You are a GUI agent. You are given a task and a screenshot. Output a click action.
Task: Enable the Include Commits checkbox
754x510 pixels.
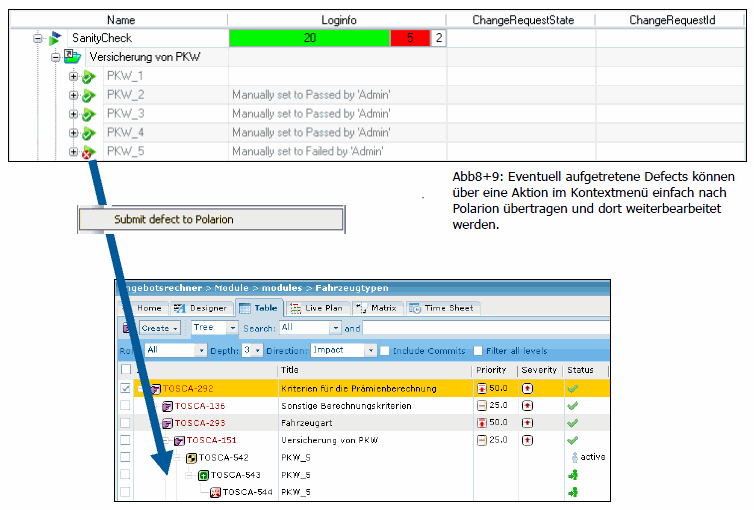pyautogui.click(x=385, y=351)
